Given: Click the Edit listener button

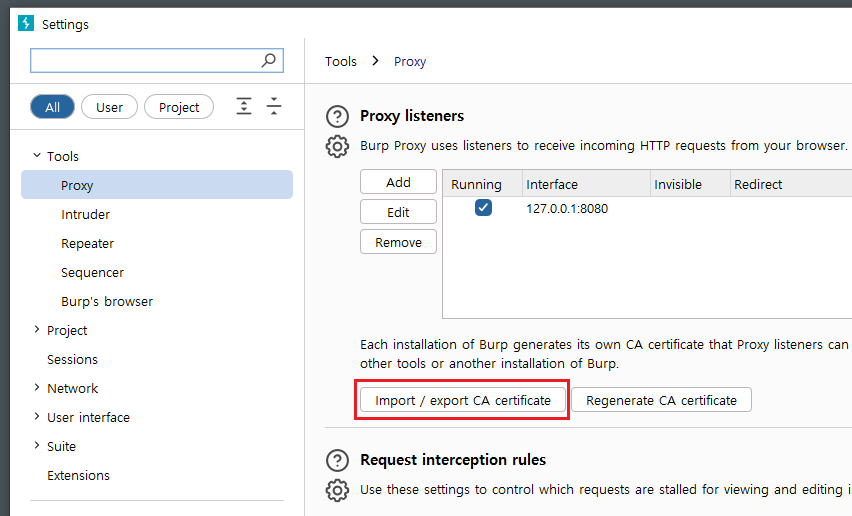Looking at the screenshot, I should click(398, 212).
